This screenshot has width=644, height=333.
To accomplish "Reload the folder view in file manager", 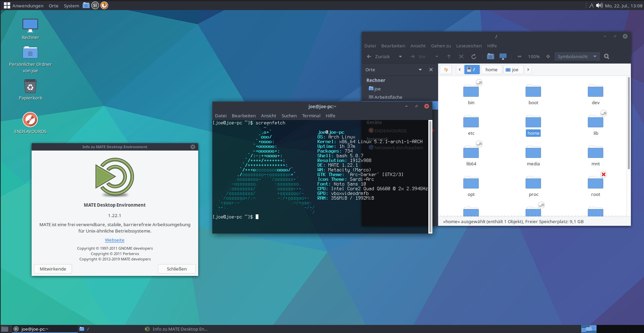I will (x=474, y=56).
